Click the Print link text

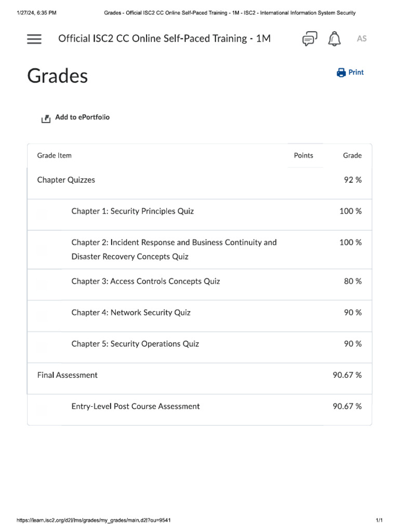click(356, 72)
